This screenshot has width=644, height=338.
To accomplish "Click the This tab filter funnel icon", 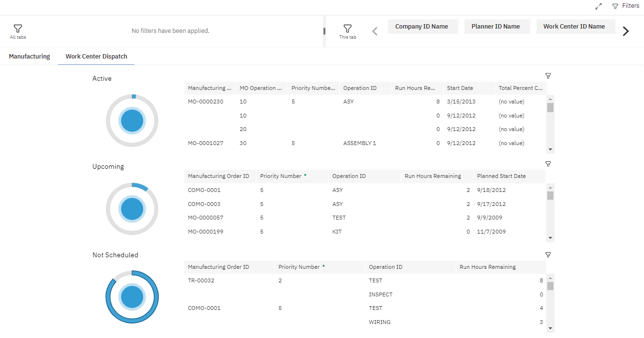I will [347, 29].
